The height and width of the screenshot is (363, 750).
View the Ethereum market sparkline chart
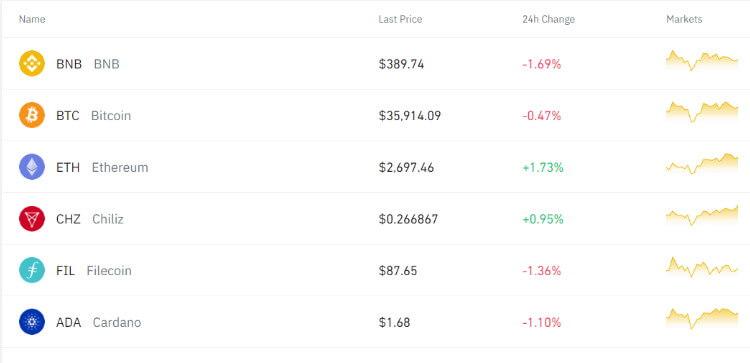(x=702, y=164)
